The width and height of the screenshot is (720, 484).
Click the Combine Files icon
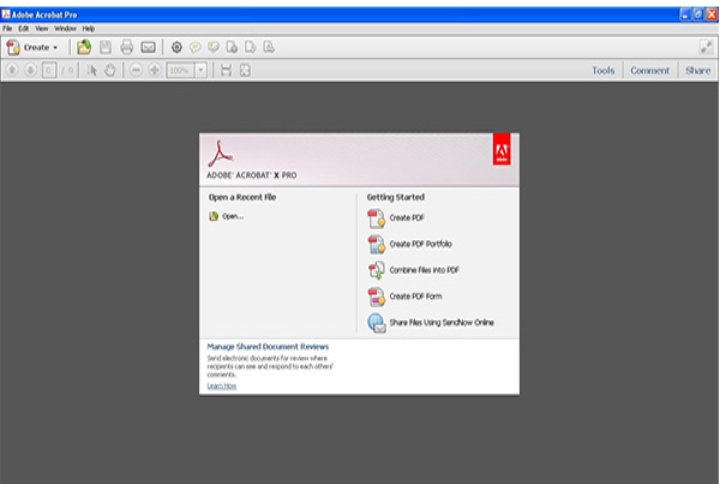click(377, 270)
